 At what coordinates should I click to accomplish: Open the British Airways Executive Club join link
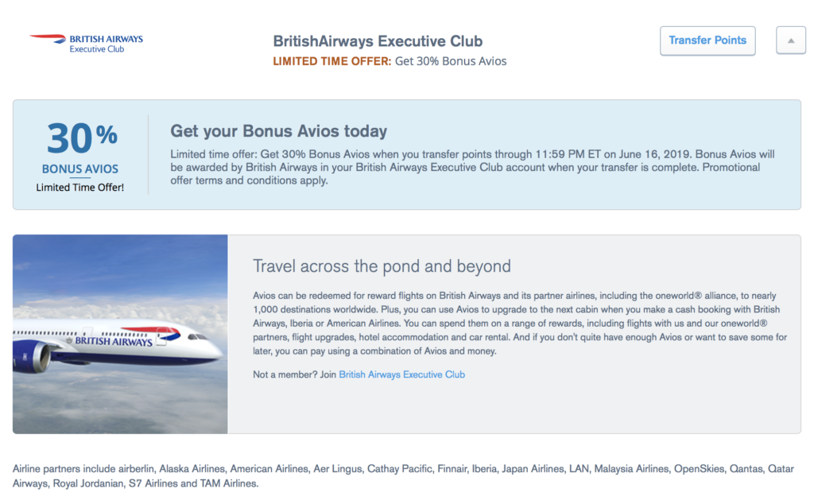tap(401, 374)
